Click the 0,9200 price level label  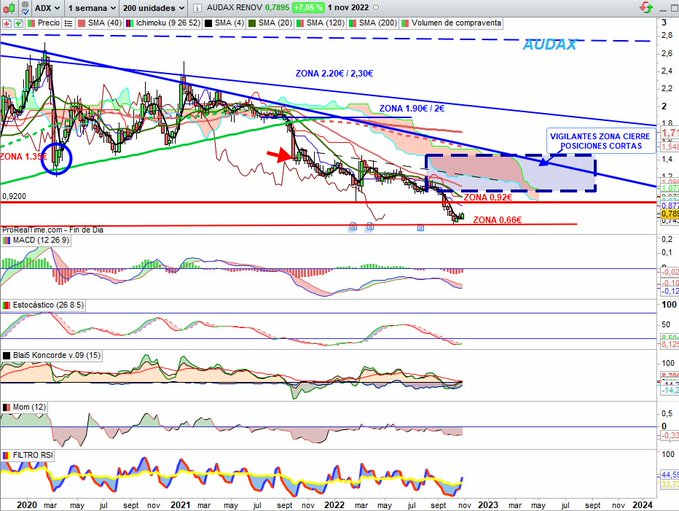(14, 196)
